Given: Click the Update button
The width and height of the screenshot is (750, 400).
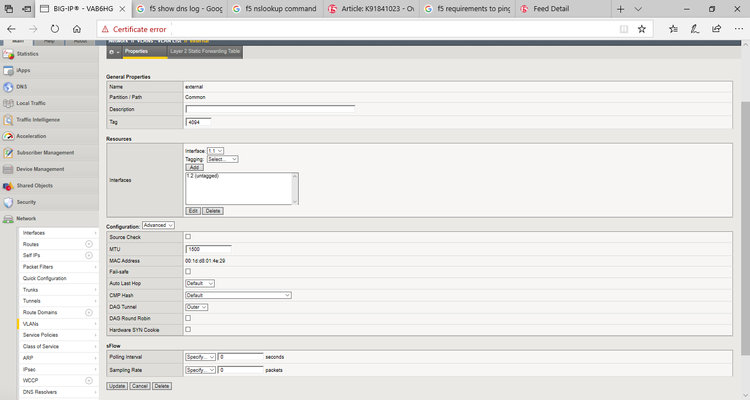Looking at the screenshot, I should (x=117, y=386).
